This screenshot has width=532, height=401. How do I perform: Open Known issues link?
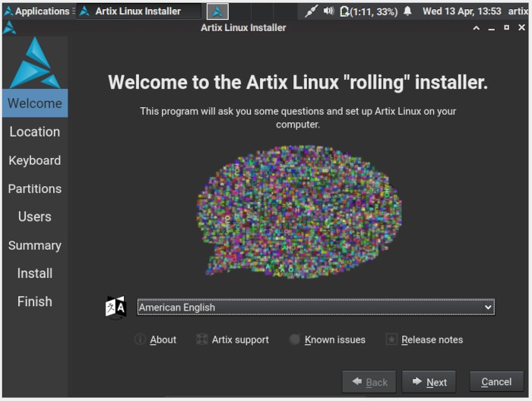327,339
